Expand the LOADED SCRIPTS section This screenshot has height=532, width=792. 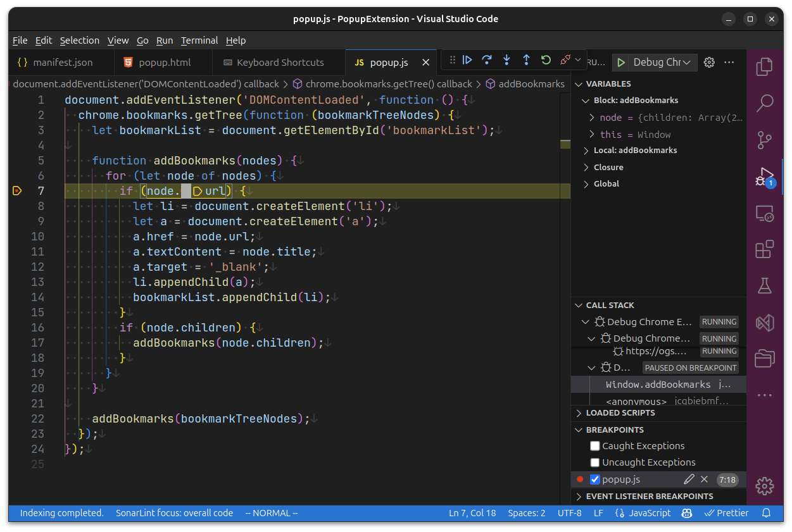click(620, 413)
